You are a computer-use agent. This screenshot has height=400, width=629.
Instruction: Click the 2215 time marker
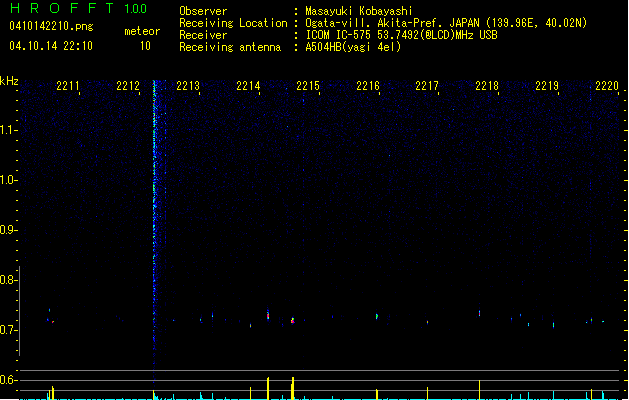(x=308, y=86)
